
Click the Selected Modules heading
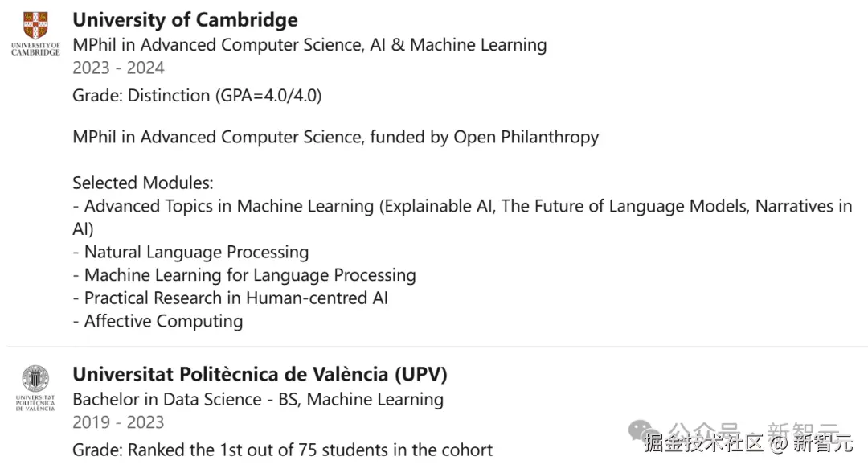click(x=142, y=183)
